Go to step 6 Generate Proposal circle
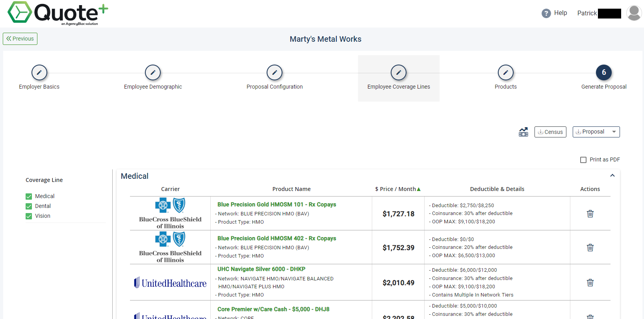This screenshot has height=319, width=644. (x=604, y=72)
